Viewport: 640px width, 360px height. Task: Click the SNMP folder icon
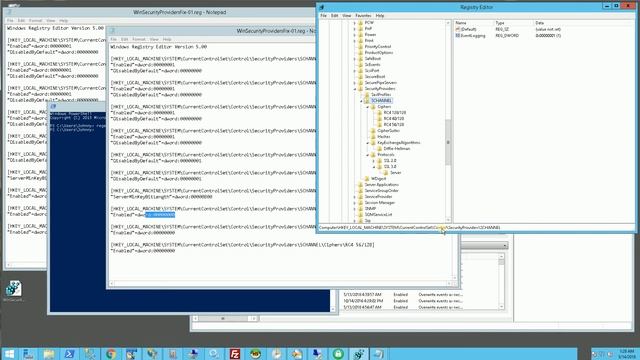pyautogui.click(x=360, y=209)
